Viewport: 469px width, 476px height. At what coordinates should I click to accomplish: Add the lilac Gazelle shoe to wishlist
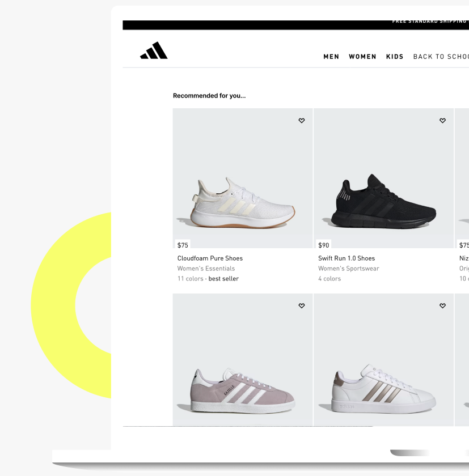tap(302, 305)
